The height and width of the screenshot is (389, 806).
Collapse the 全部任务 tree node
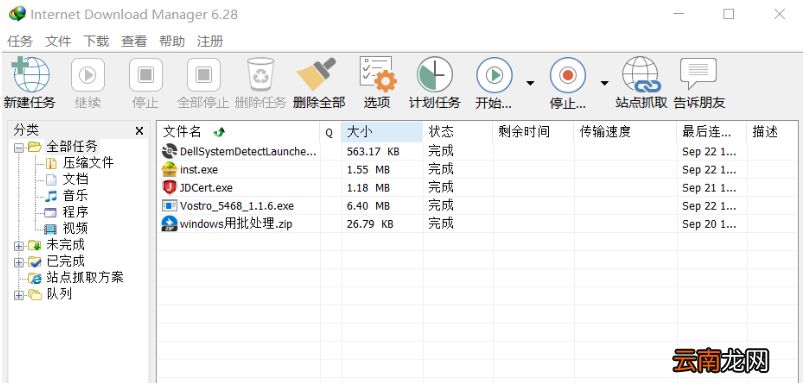coord(19,148)
